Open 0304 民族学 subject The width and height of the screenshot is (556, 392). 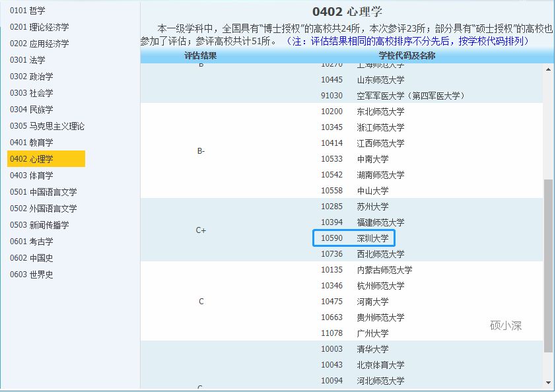pos(32,110)
